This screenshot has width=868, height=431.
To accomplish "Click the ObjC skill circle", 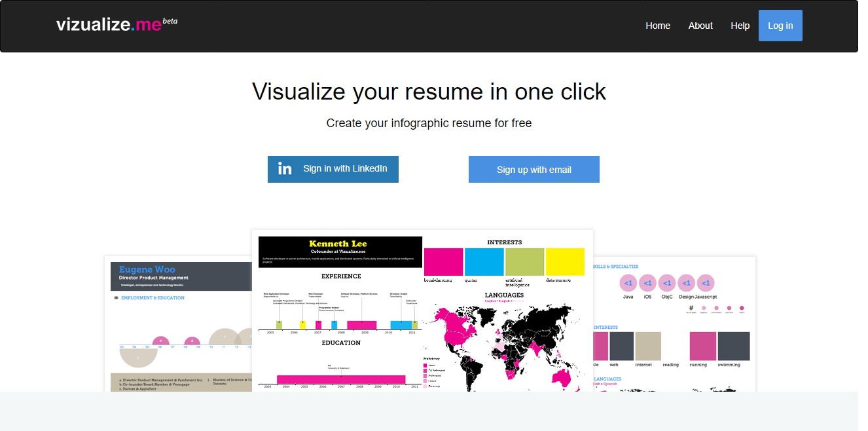I will coord(667,284).
